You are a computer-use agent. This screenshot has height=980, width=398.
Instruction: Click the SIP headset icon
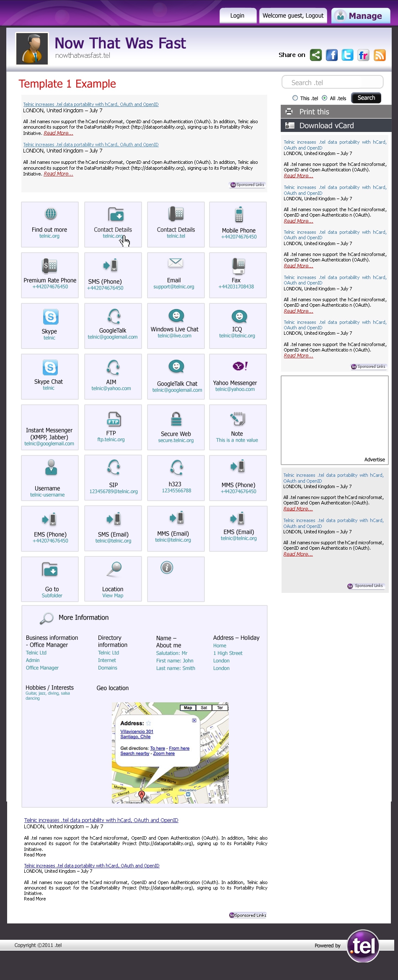click(114, 467)
